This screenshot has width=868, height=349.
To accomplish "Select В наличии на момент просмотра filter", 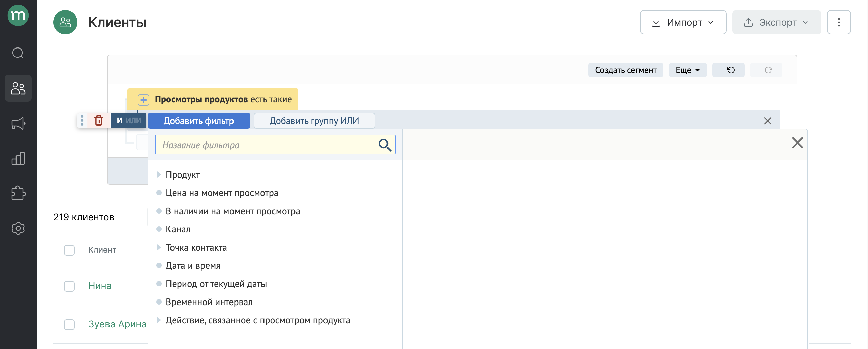I will [x=233, y=211].
